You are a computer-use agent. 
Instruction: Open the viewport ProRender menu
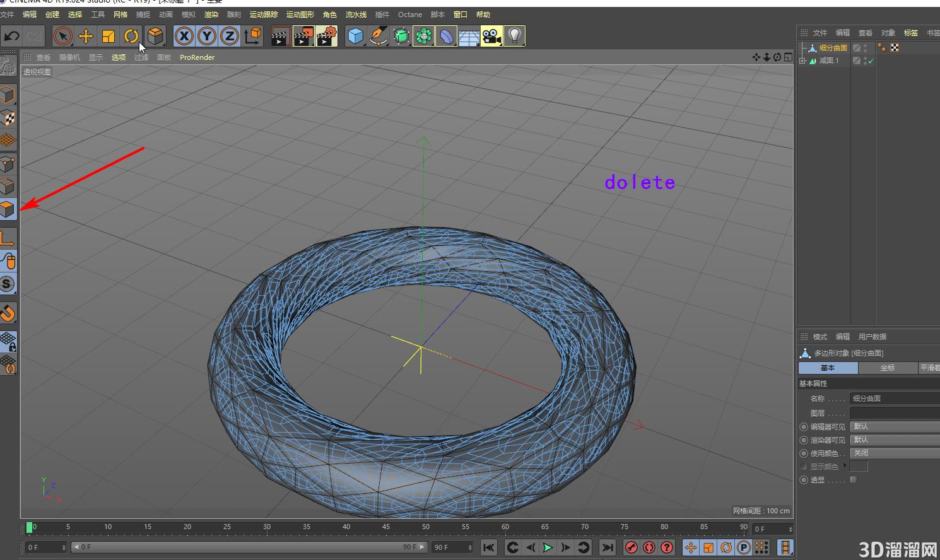point(197,57)
